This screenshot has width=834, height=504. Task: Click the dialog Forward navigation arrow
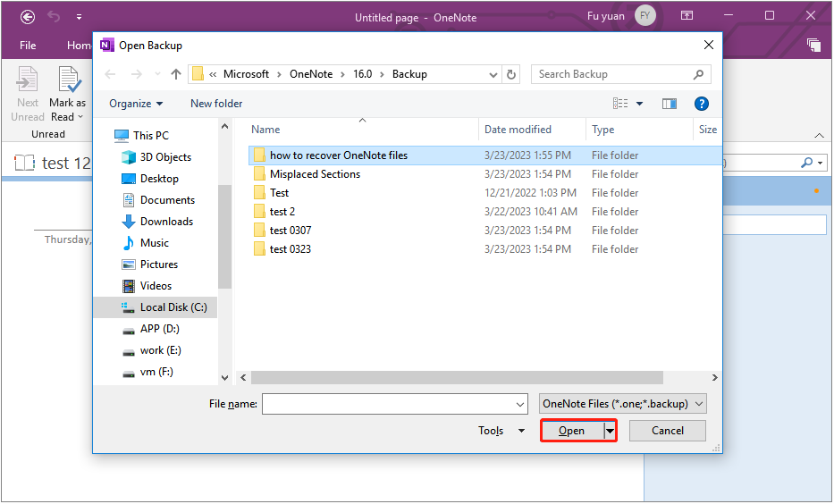(x=137, y=74)
